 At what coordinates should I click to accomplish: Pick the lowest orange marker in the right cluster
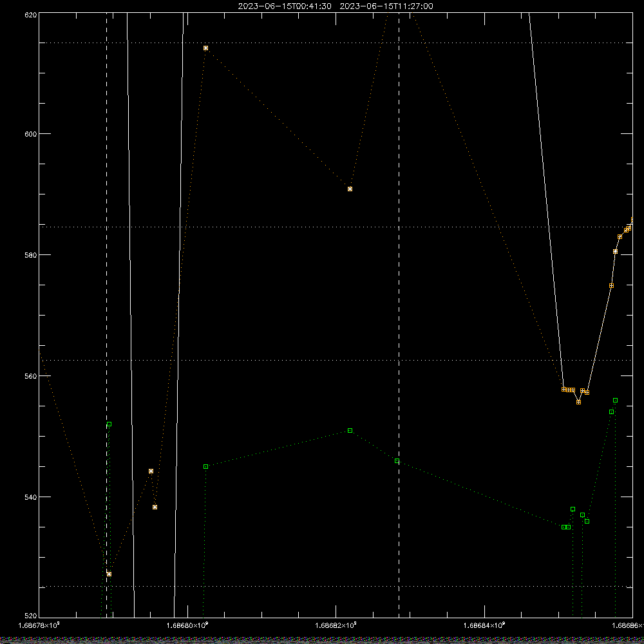[x=579, y=402]
